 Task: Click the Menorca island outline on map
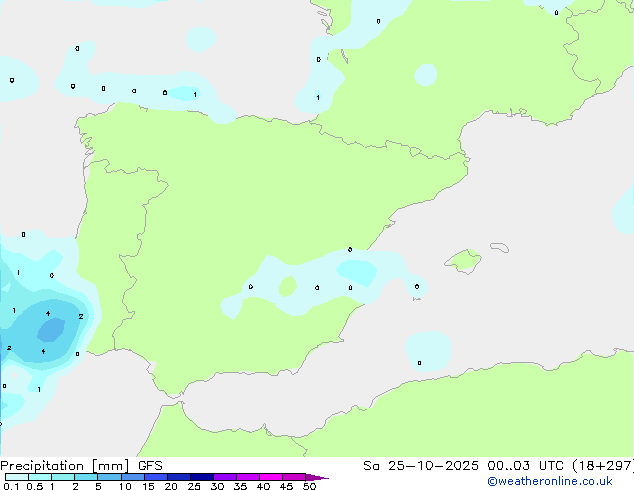tap(499, 247)
